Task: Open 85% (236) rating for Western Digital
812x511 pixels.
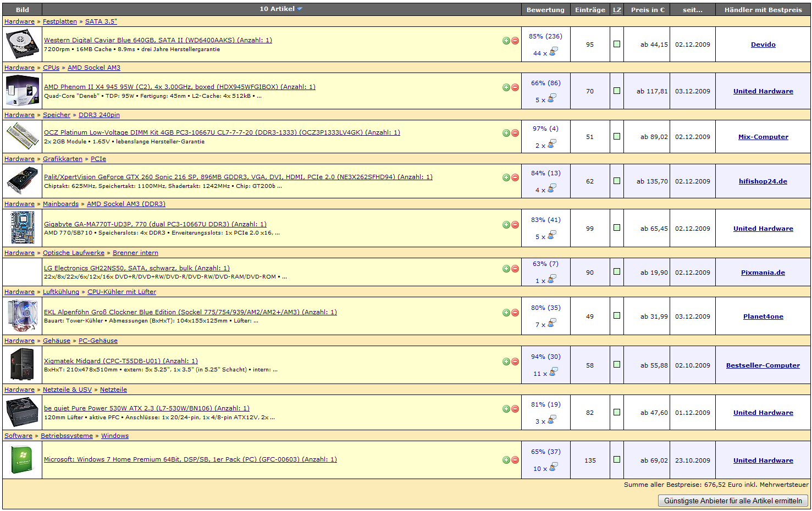Action: pos(545,36)
